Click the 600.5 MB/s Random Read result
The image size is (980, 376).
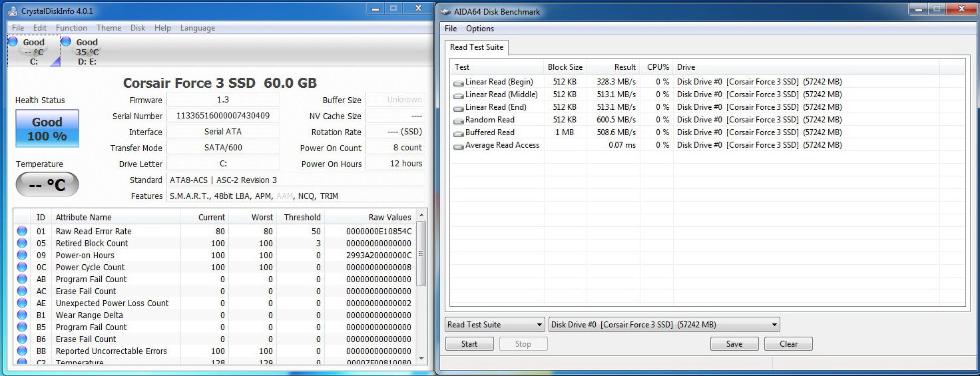pyautogui.click(x=616, y=120)
